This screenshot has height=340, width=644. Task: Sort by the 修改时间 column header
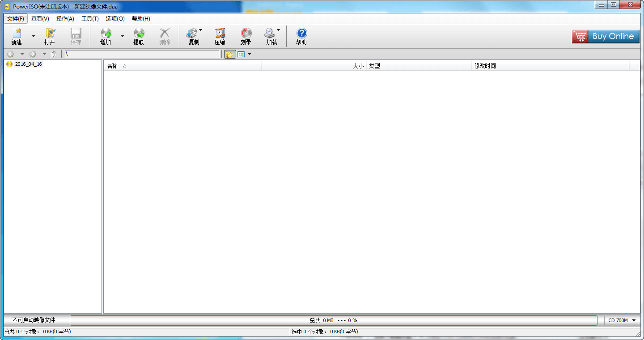(551, 66)
